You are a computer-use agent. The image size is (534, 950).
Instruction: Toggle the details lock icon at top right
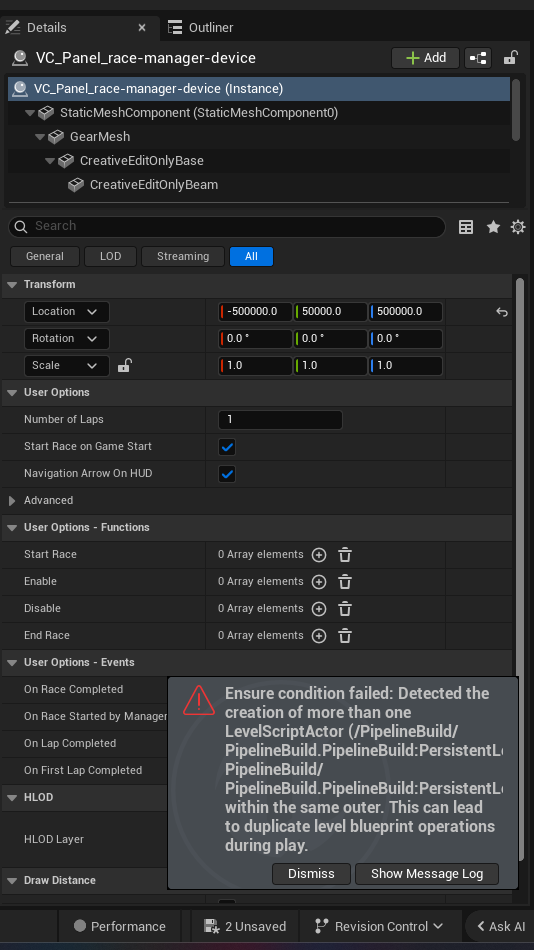510,58
